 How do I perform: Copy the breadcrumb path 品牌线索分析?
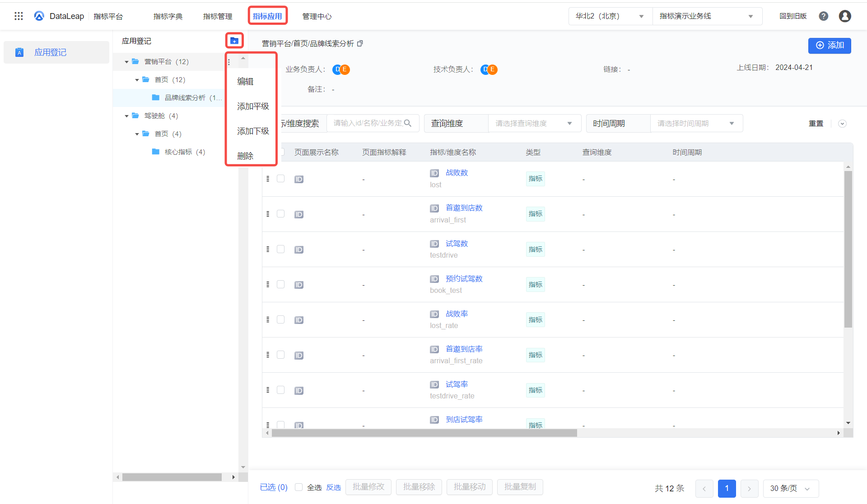pyautogui.click(x=360, y=43)
